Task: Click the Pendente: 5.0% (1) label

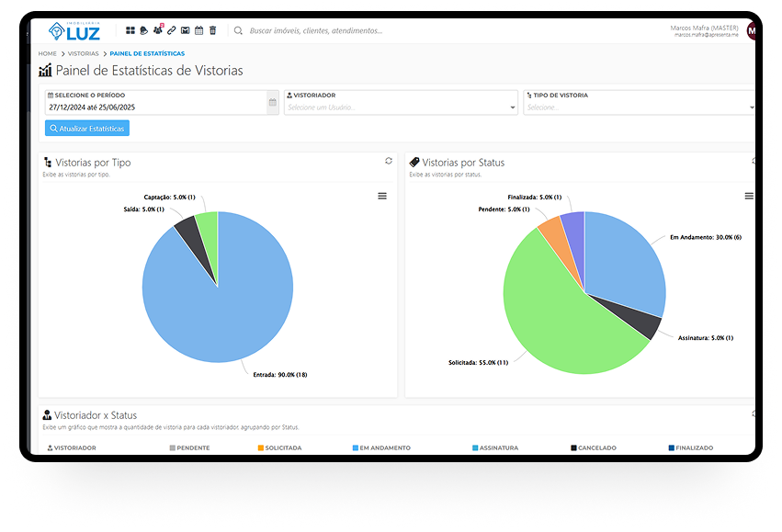Action: (x=504, y=209)
